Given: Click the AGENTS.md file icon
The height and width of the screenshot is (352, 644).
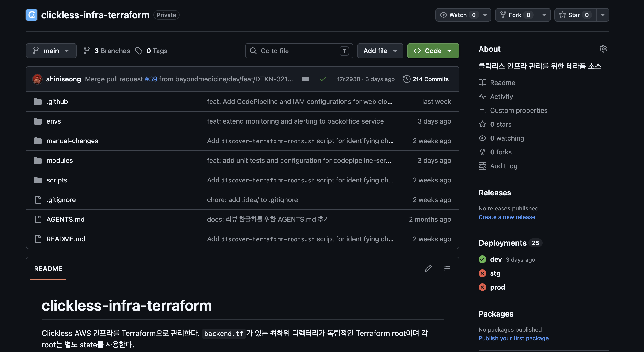Looking at the screenshot, I should click(x=38, y=219).
